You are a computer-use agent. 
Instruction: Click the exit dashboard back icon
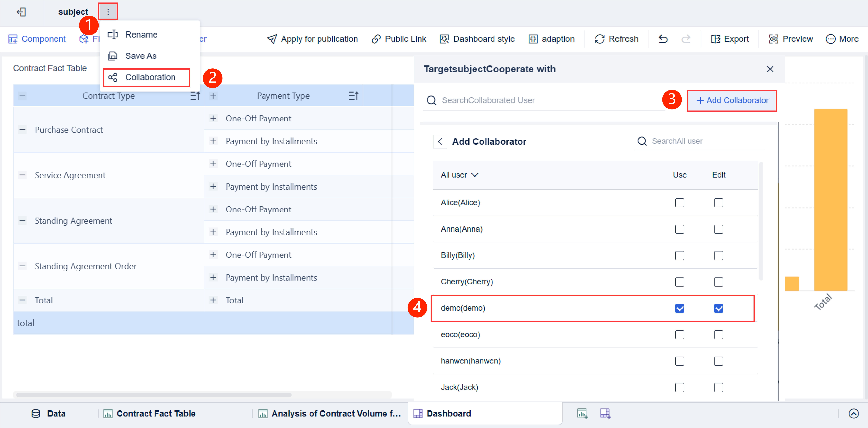point(21,12)
